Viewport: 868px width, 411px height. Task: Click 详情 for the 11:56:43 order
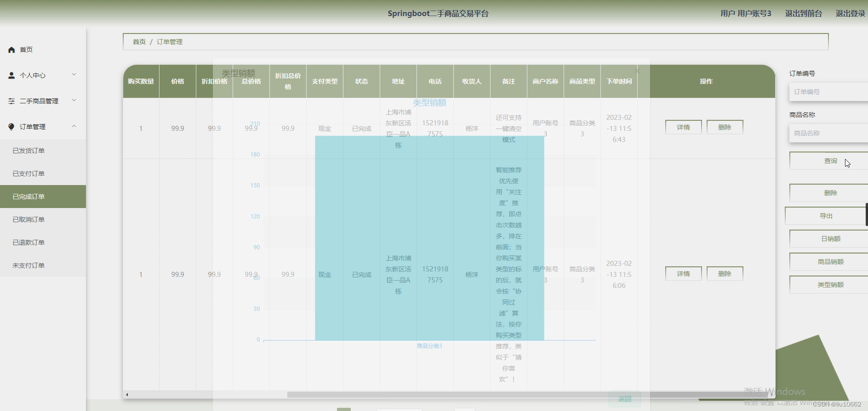tap(683, 127)
